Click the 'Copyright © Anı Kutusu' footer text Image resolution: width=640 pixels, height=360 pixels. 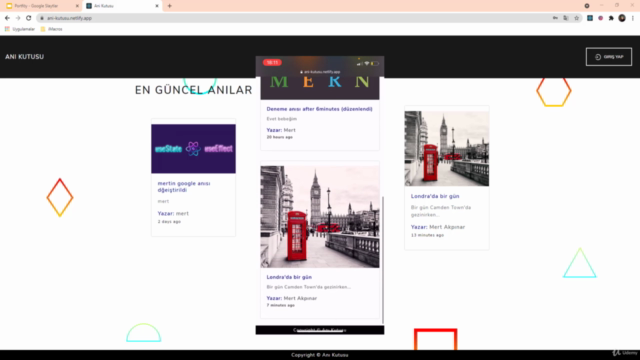pyautogui.click(x=320, y=355)
